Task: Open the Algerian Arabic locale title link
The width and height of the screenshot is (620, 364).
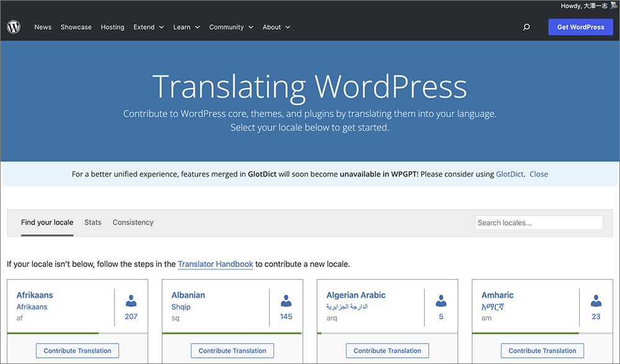Action: point(356,295)
